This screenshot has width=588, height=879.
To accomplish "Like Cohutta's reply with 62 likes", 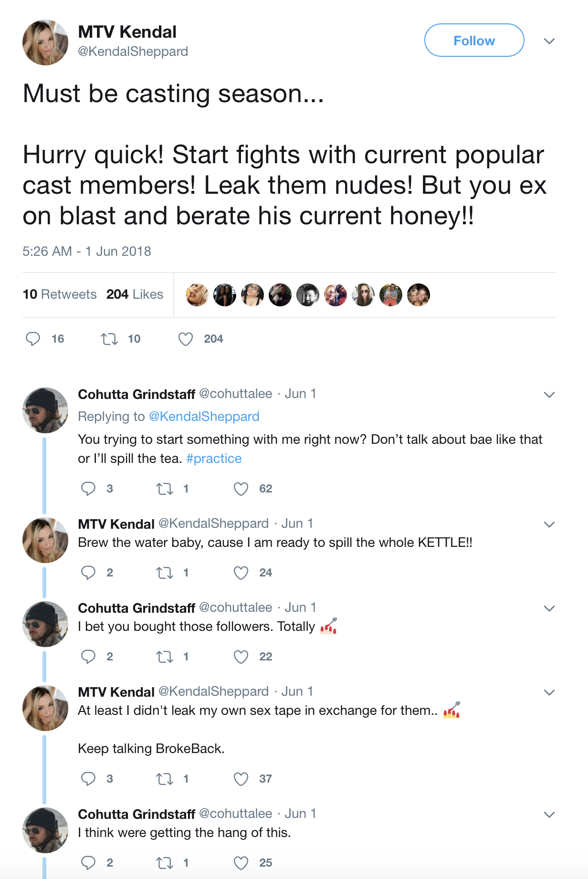I will point(241,489).
